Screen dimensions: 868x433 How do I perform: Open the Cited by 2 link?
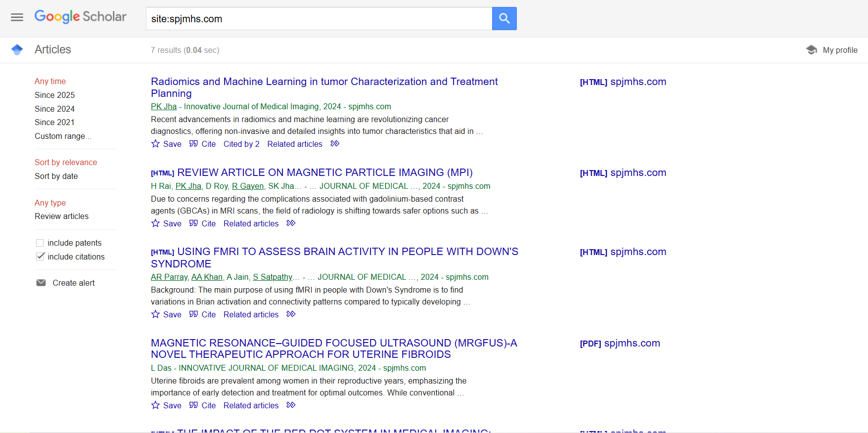[241, 144]
